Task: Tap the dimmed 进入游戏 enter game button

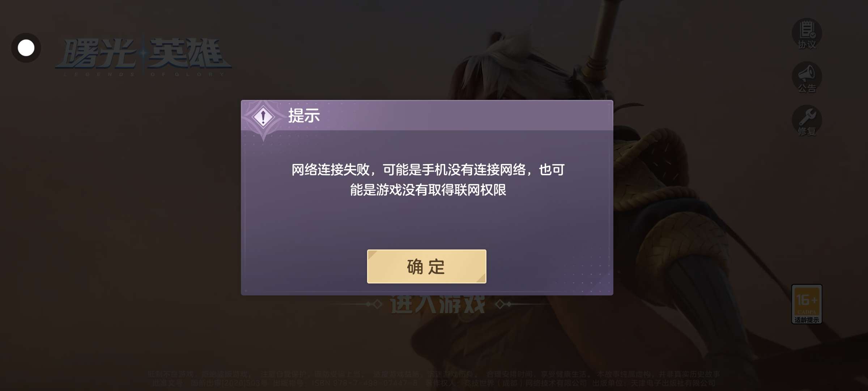Action: 438,304
